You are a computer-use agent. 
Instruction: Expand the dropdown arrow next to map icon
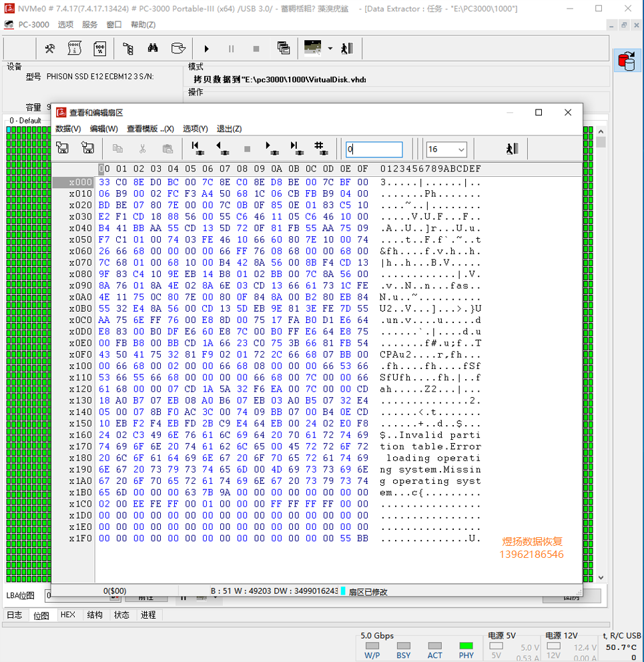[330, 49]
